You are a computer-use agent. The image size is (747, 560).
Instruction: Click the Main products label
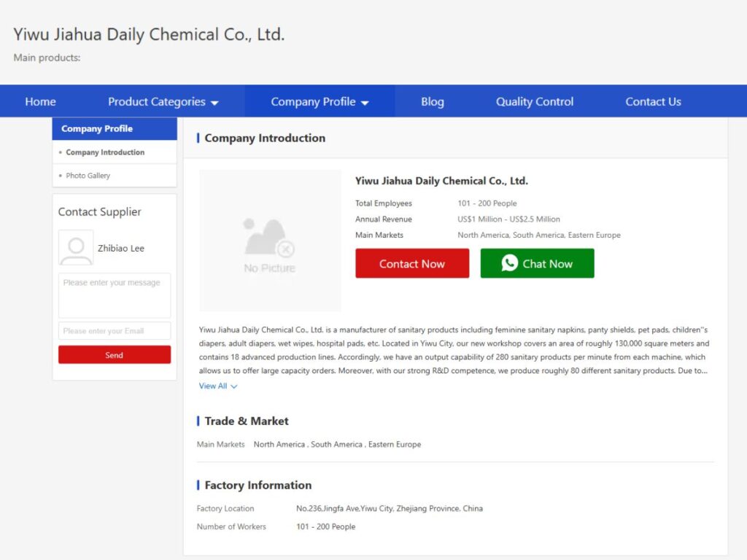(47, 58)
